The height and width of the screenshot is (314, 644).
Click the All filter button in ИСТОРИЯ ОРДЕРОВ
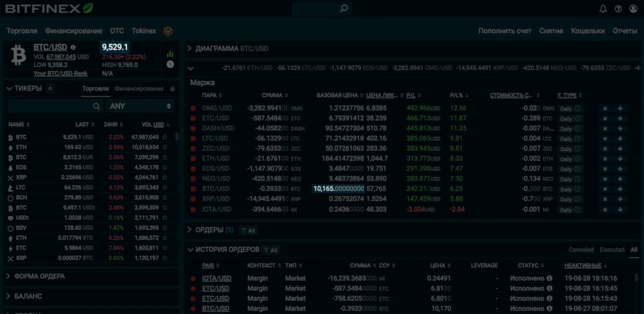[270, 250]
